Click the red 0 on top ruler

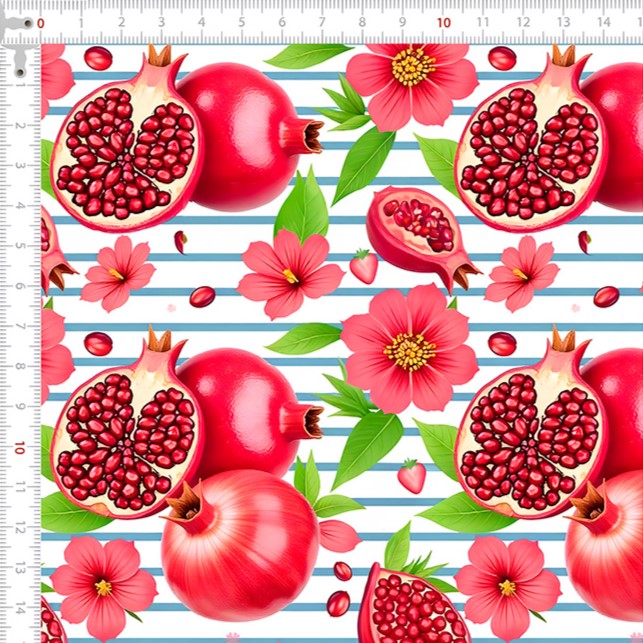tap(40, 22)
